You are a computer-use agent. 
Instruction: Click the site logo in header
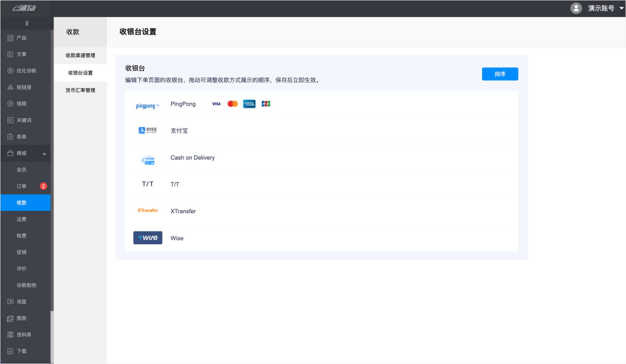pyautogui.click(x=24, y=8)
